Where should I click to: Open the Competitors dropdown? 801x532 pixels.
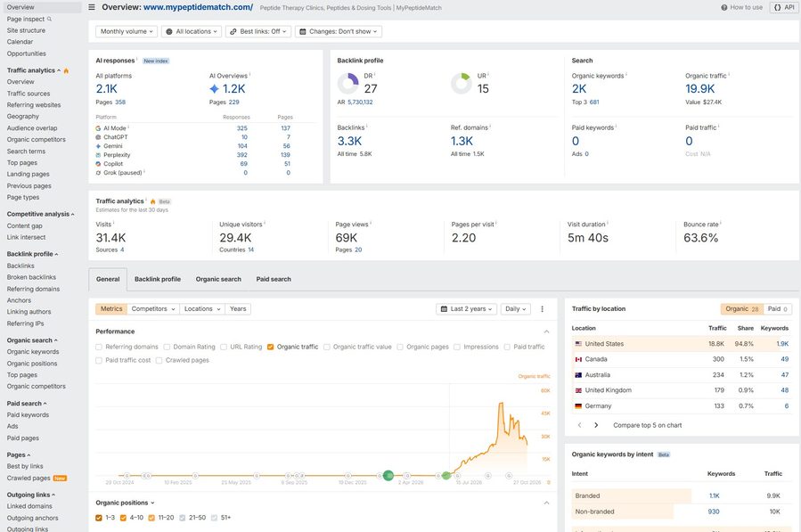click(153, 309)
